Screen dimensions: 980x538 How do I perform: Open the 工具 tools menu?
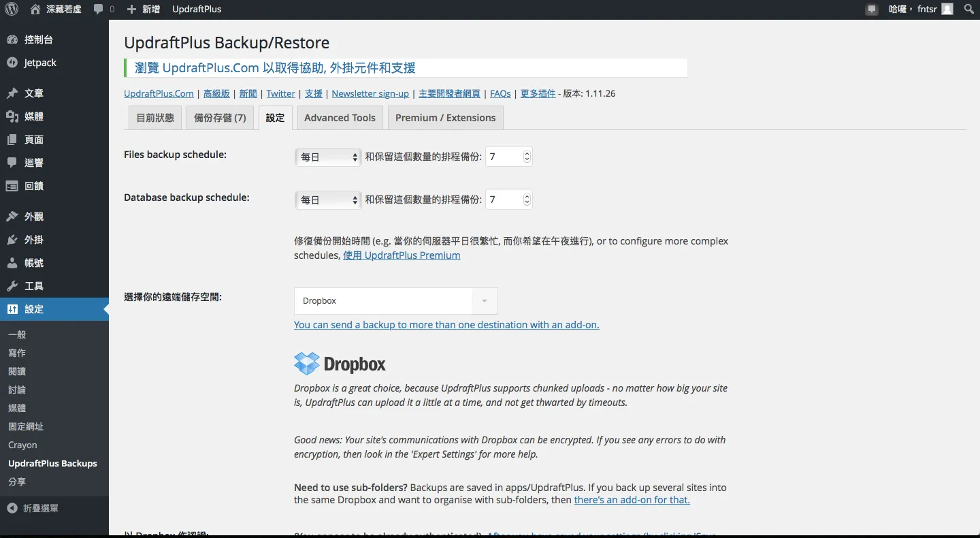(33, 286)
